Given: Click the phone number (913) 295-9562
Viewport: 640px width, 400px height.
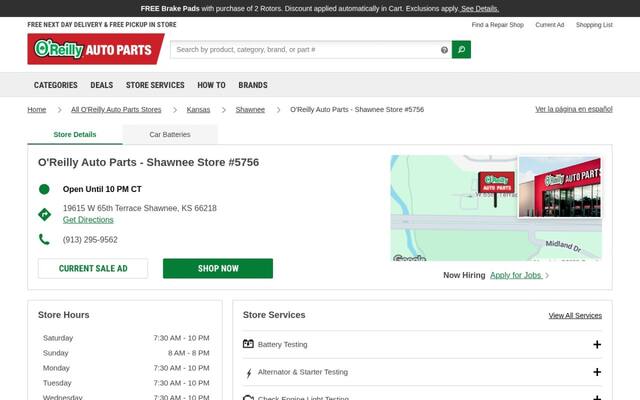Looking at the screenshot, I should (90, 240).
